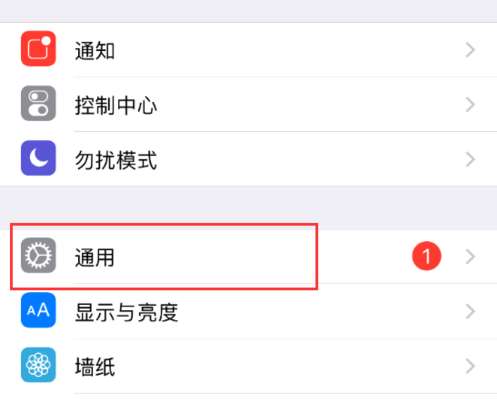Expand chevron on the 显示与亮度 row
Image resolution: width=497 pixels, height=399 pixels.
[470, 311]
